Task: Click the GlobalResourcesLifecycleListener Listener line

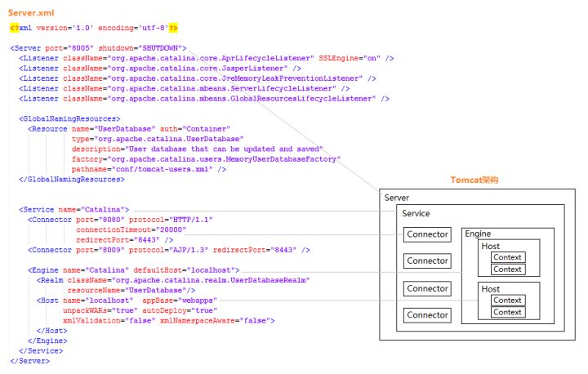Action: click(x=204, y=99)
